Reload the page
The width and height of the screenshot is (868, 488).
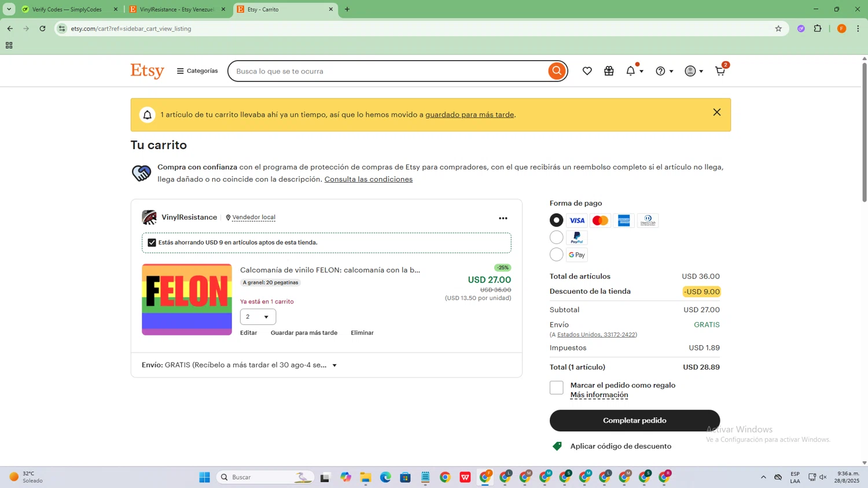[42, 28]
